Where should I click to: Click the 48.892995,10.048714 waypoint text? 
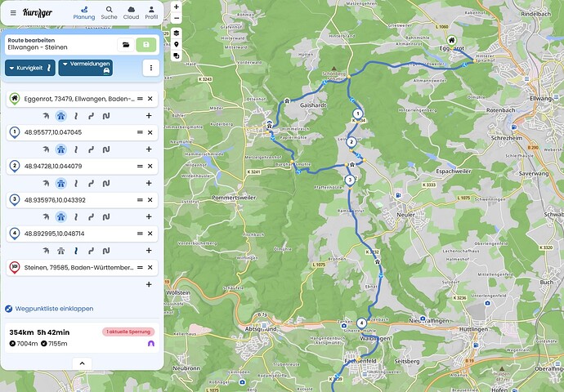point(54,234)
